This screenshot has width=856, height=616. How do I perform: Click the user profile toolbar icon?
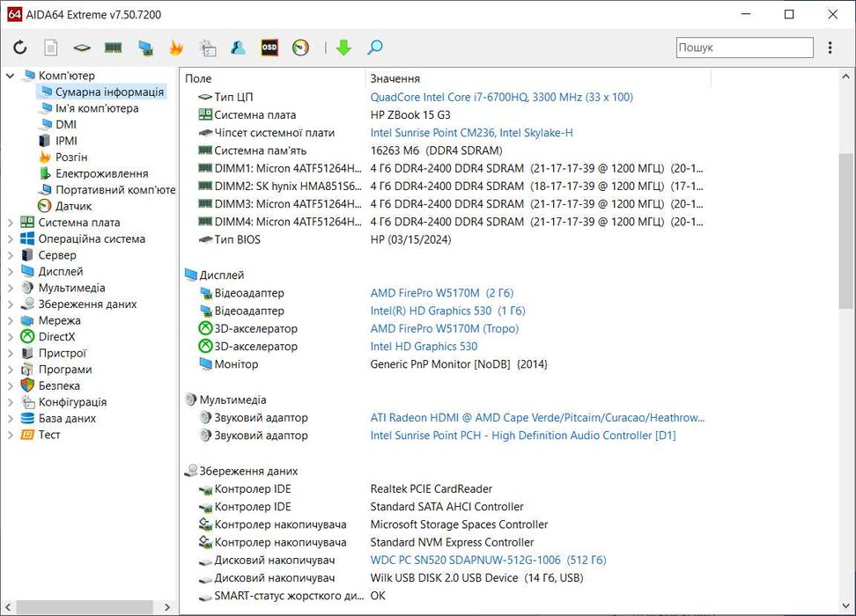(238, 48)
